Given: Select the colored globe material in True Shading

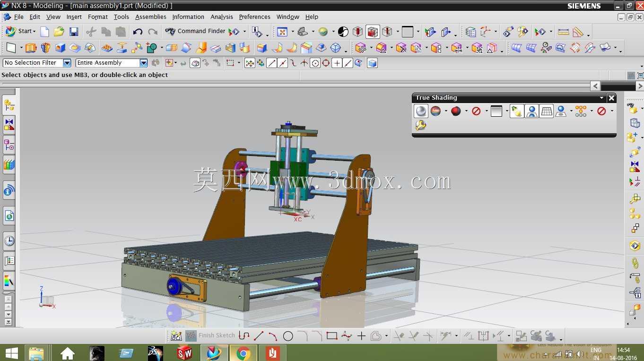Looking at the screenshot, I should click(x=435, y=111).
